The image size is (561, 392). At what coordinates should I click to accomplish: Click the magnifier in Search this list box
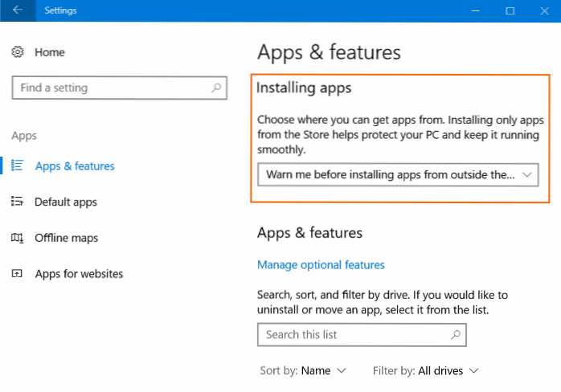click(x=455, y=334)
